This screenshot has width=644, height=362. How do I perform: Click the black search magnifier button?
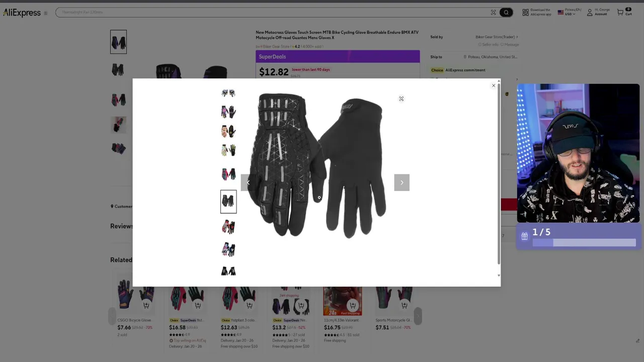pos(506,12)
